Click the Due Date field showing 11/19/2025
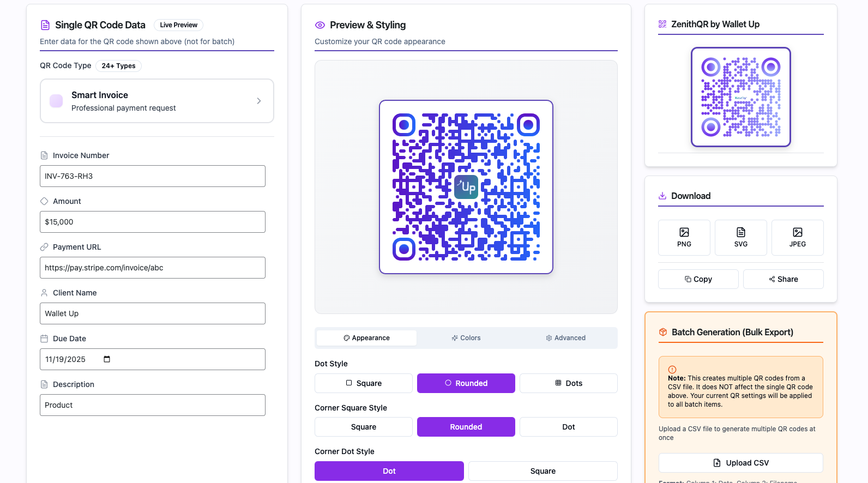This screenshot has height=483, width=868. pos(153,359)
